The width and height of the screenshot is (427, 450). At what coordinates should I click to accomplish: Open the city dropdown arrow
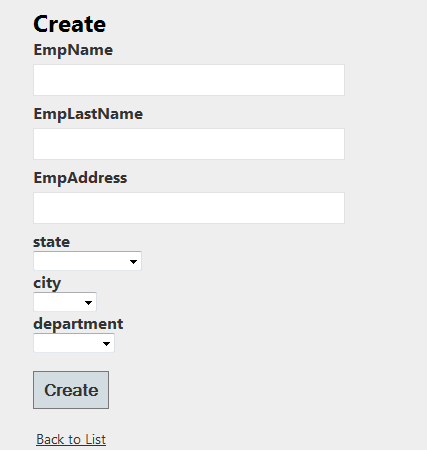(88, 303)
